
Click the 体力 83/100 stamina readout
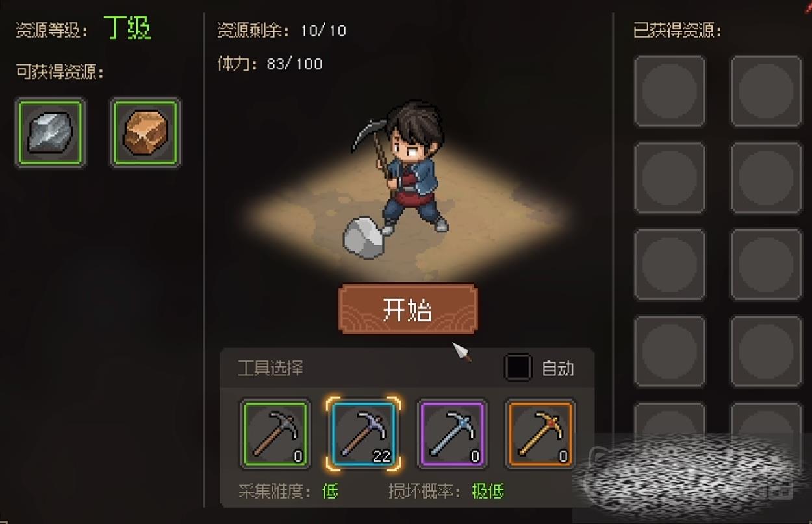270,64
